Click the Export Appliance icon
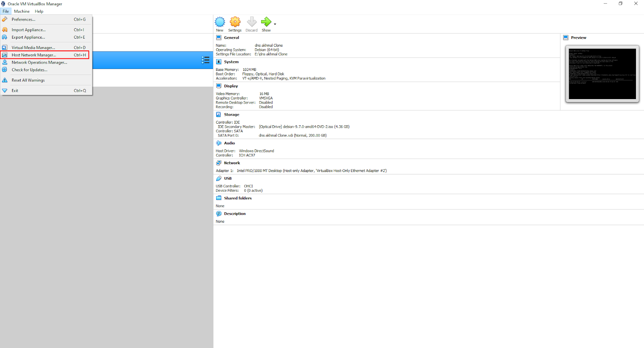Screen dimensions: 644x348 tap(5, 37)
